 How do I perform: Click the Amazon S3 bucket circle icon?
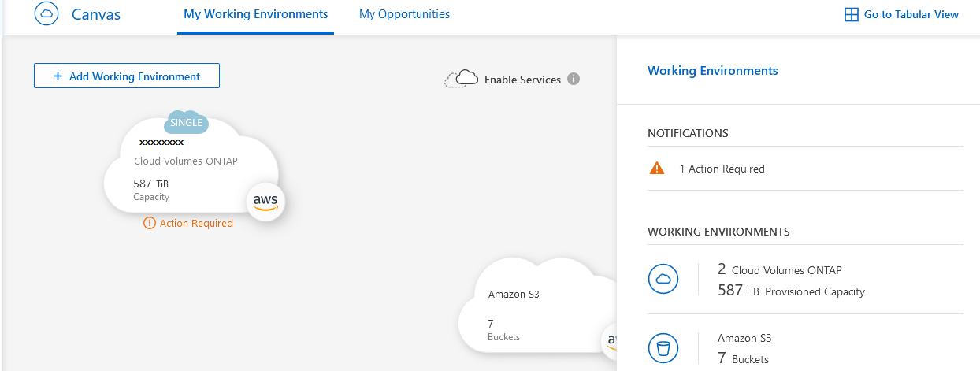coord(663,347)
